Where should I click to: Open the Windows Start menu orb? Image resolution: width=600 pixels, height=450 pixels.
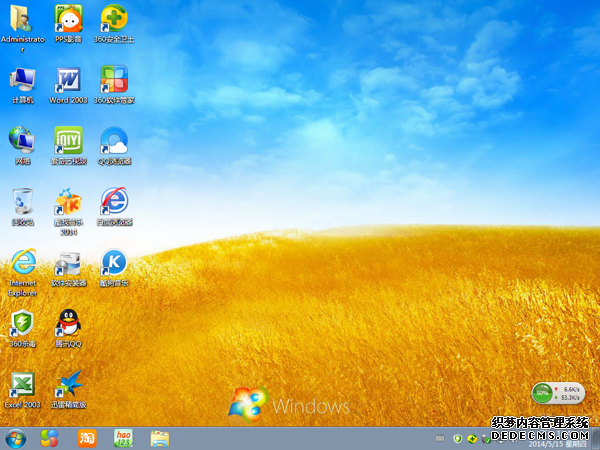[x=15, y=439]
